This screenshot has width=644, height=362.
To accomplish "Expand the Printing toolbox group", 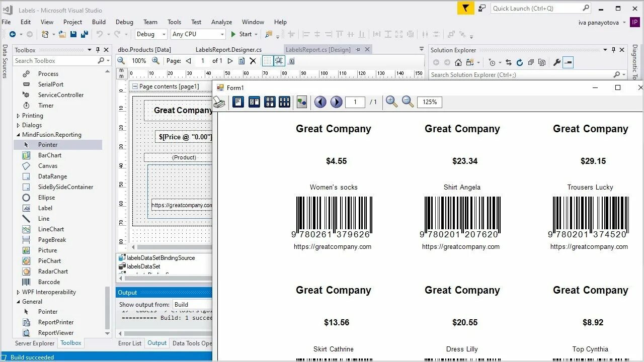I will click(18, 116).
